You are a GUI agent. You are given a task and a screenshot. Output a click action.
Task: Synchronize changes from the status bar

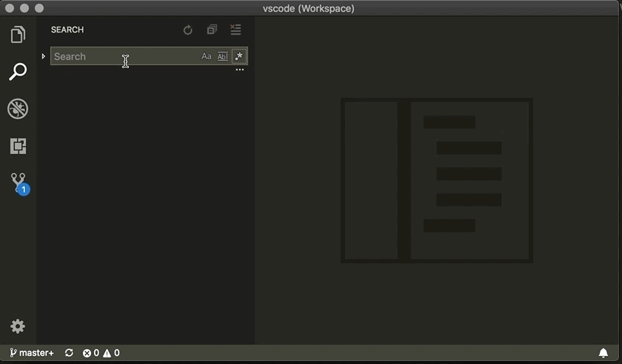click(x=69, y=353)
